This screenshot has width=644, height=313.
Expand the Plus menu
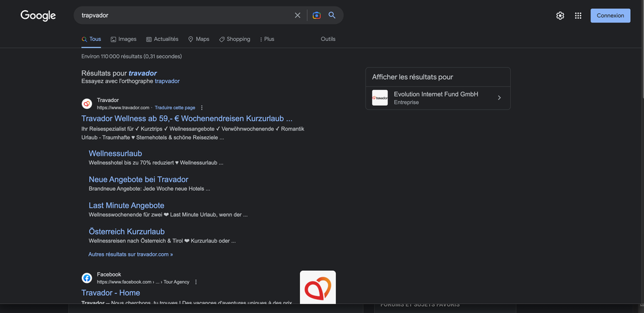[x=267, y=39]
